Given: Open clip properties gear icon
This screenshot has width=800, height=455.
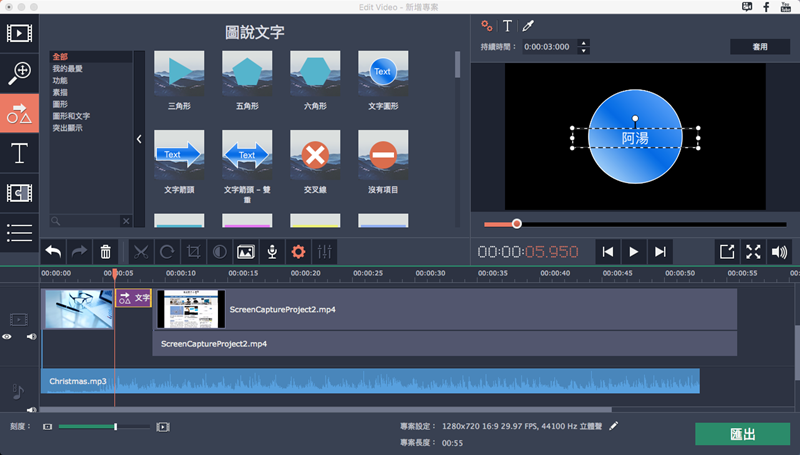Looking at the screenshot, I should tap(297, 252).
